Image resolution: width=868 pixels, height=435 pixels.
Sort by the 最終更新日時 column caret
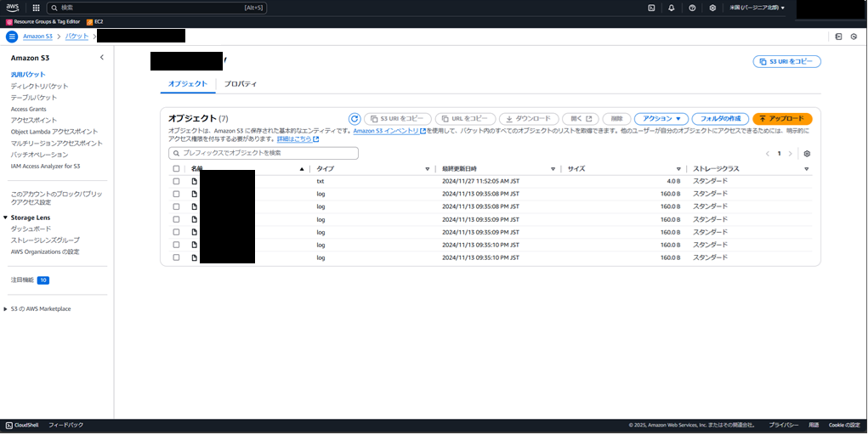pyautogui.click(x=553, y=169)
